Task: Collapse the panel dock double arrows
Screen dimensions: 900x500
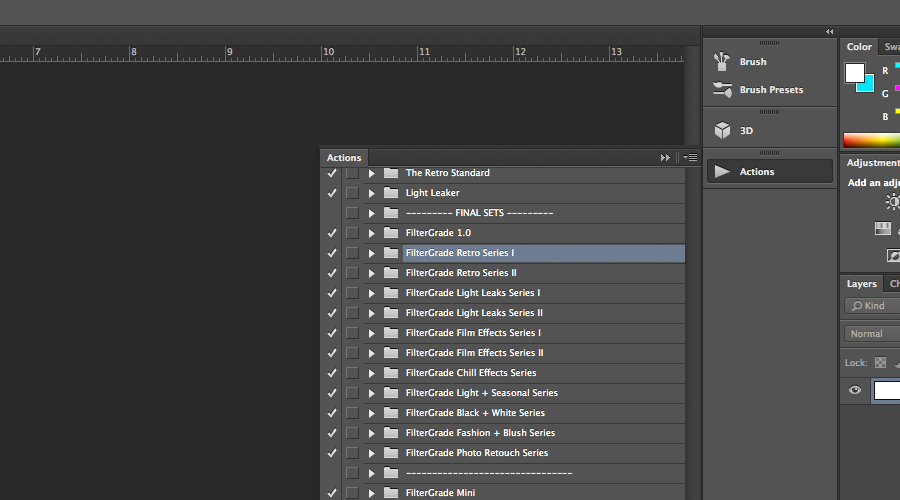Action: [x=829, y=32]
